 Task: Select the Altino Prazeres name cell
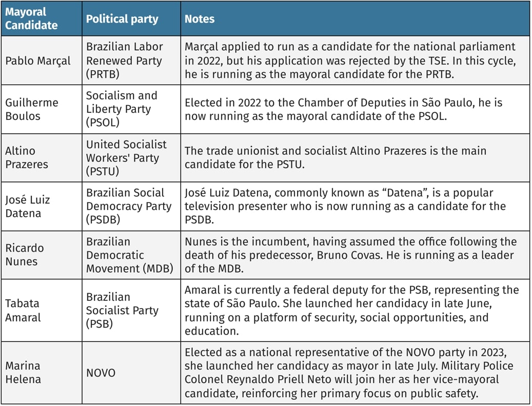[x=42, y=157]
